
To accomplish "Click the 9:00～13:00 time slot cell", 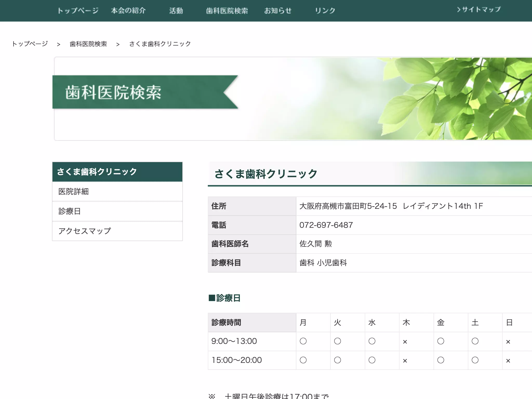I will pyautogui.click(x=252, y=341).
